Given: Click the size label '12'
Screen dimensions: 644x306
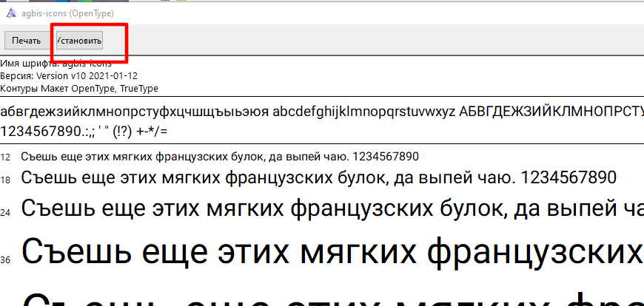Looking at the screenshot, I should (x=5, y=157).
